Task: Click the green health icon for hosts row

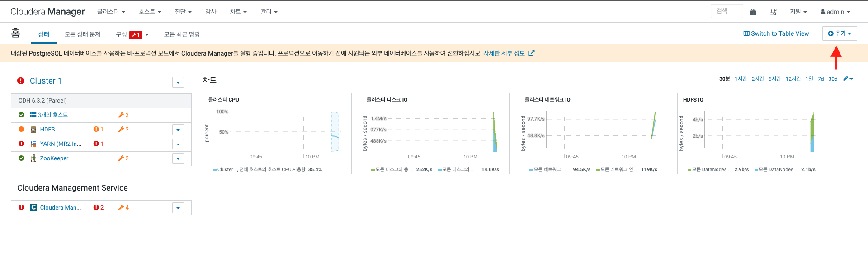Action: [x=21, y=115]
